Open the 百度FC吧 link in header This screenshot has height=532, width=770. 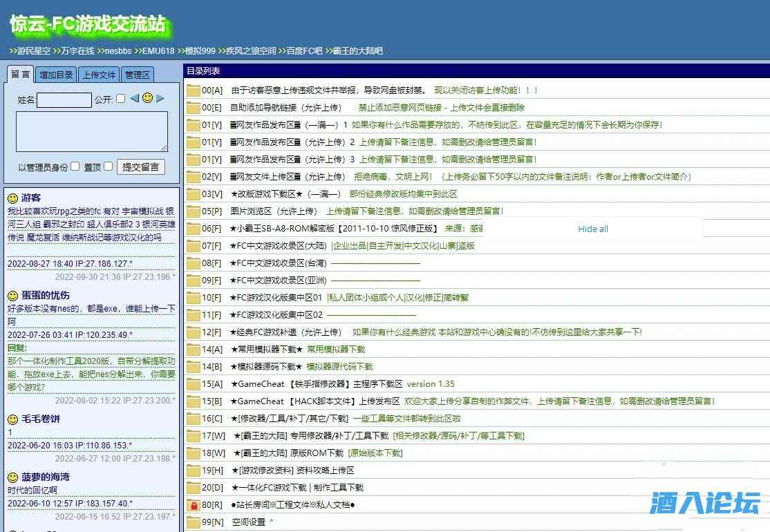tap(304, 50)
